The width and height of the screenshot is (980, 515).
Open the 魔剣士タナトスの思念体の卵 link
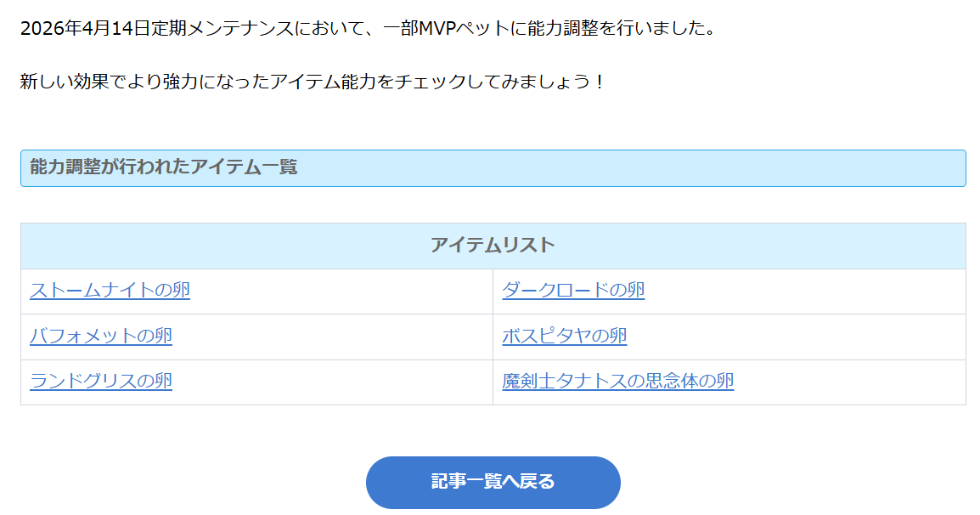tap(618, 381)
